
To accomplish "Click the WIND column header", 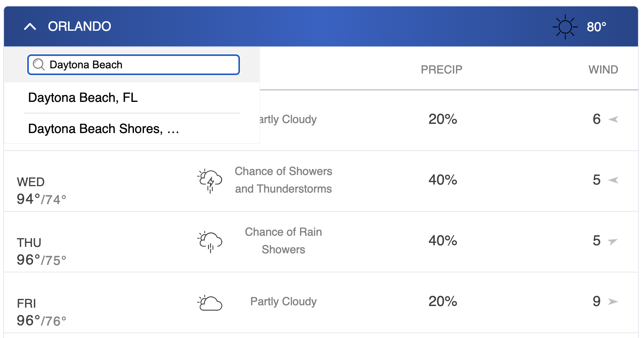I will tap(603, 70).
